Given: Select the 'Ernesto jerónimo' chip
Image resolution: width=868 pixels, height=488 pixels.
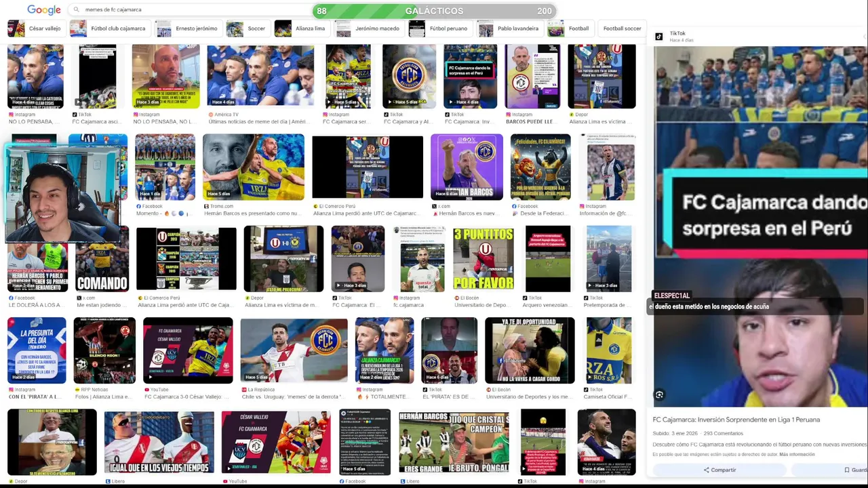Looking at the screenshot, I should (188, 28).
